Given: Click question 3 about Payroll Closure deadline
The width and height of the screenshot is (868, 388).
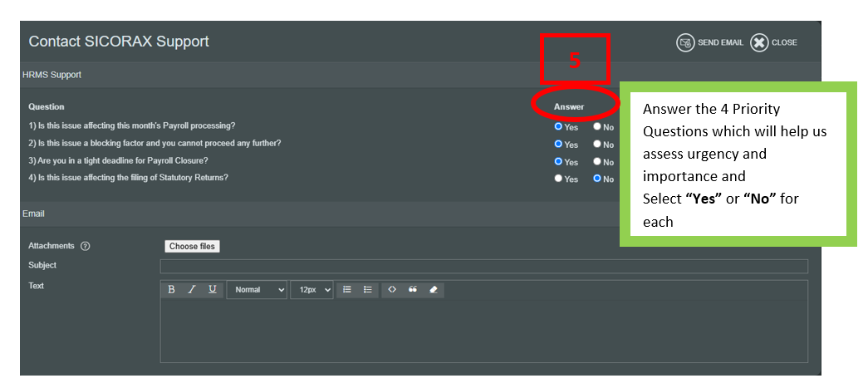Looking at the screenshot, I should point(118,161).
